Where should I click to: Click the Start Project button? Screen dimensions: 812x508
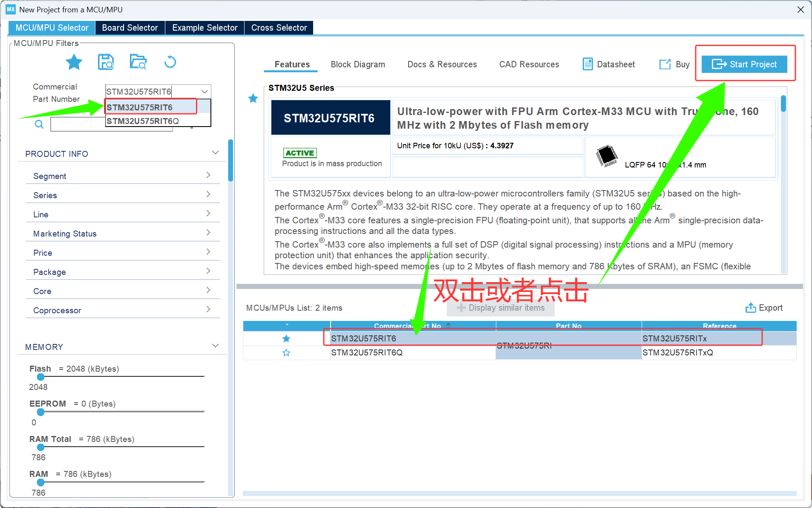coord(744,64)
